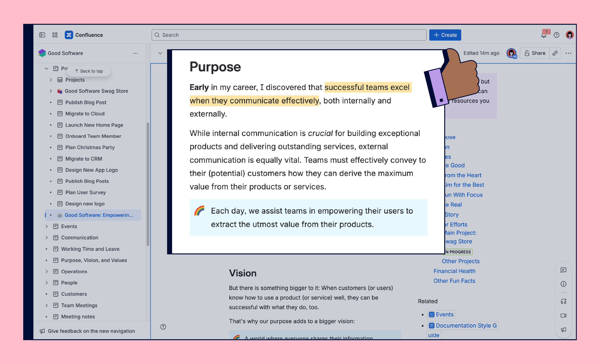The image size is (600, 364).
Task: Open the notifications bell
Action: tap(544, 35)
